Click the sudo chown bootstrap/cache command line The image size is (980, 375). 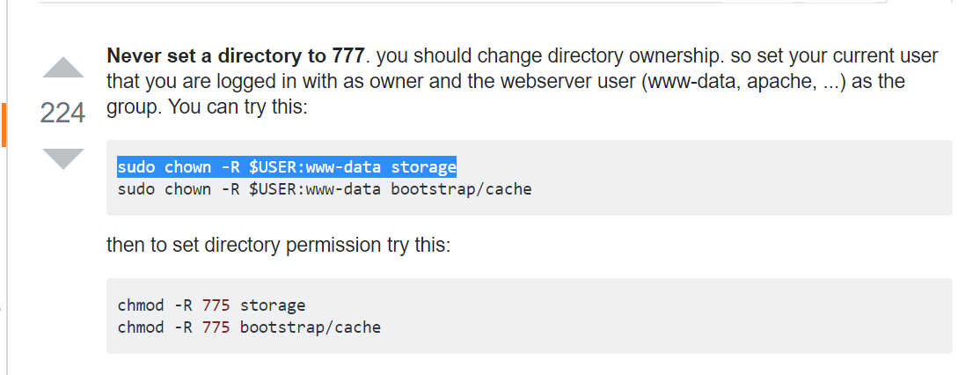click(x=324, y=189)
